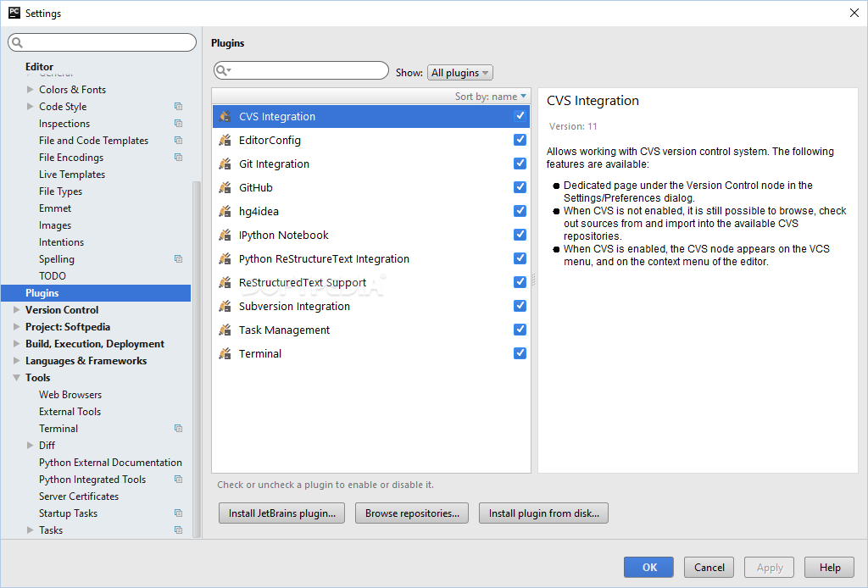Click the Task Management plugin icon
The width and height of the screenshot is (868, 588).
[x=225, y=330]
